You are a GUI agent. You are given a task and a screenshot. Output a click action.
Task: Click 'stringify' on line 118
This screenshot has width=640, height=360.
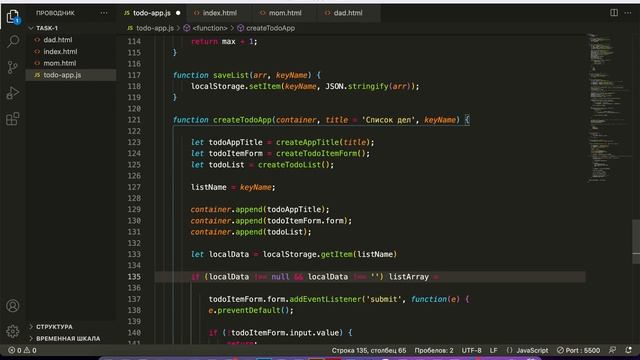[368, 87]
